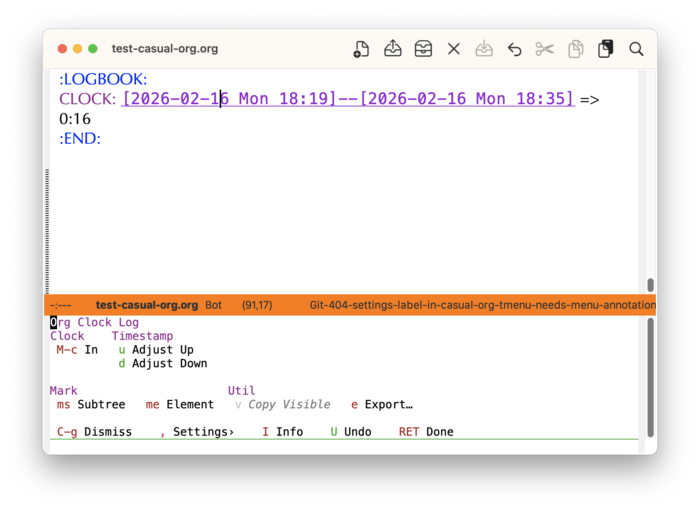Choose d Adjust Down timestamp command
This screenshot has width=700, height=511.
(162, 364)
